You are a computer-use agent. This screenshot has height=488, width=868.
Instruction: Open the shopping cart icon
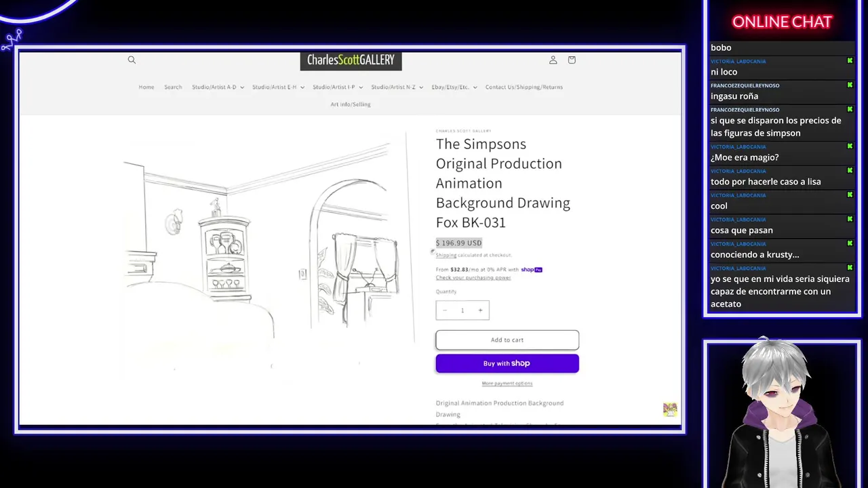click(572, 60)
